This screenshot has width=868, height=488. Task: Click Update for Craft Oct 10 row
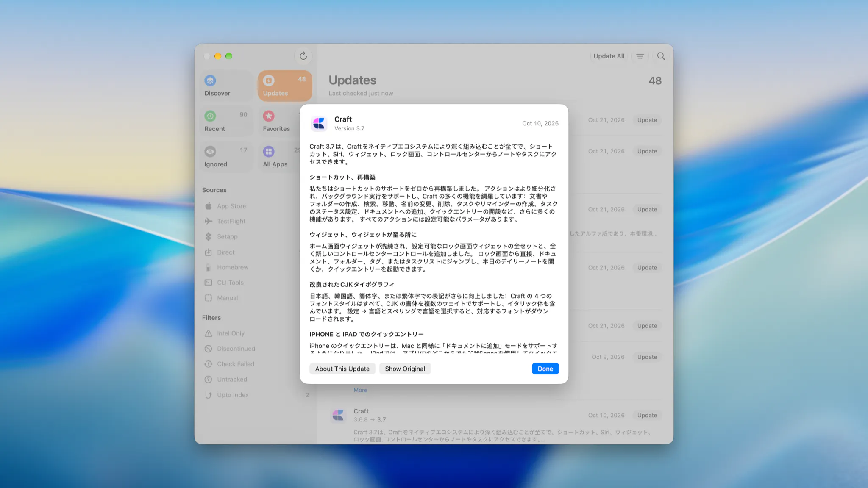(x=647, y=415)
